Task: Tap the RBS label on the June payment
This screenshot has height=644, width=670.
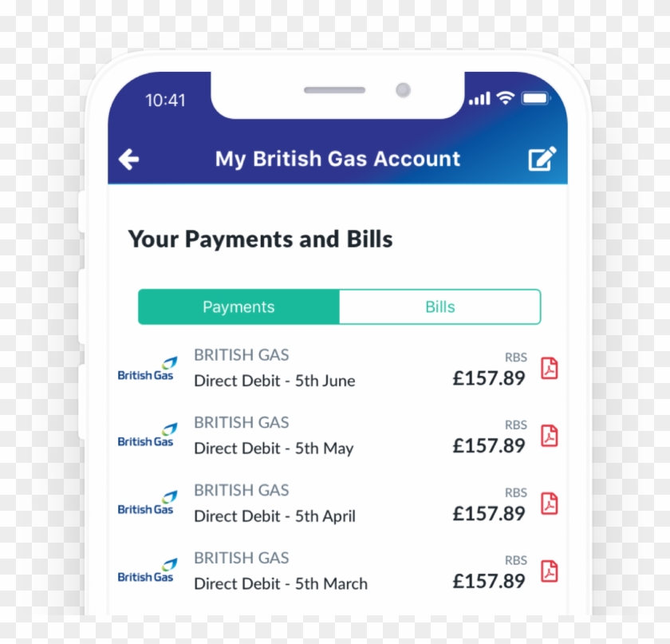Action: coord(516,358)
